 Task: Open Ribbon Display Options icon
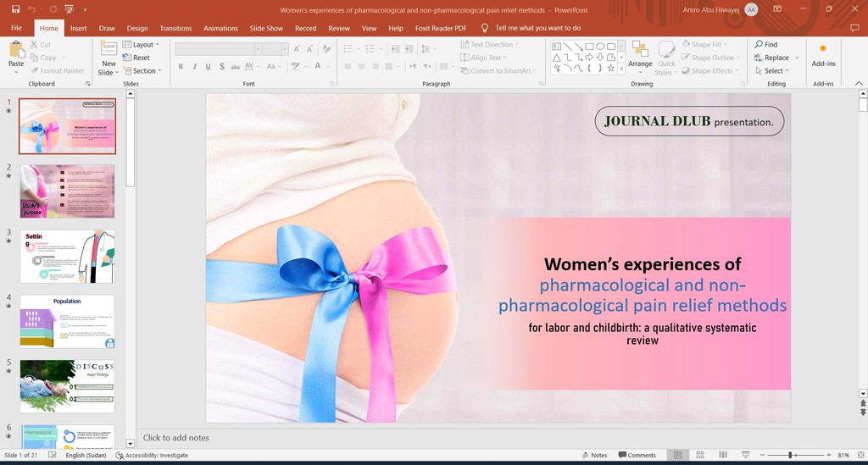tap(777, 9)
